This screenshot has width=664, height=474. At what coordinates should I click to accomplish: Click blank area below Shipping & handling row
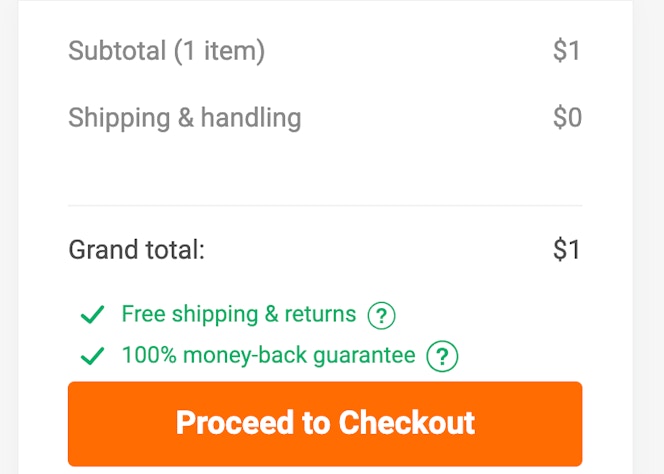325,168
